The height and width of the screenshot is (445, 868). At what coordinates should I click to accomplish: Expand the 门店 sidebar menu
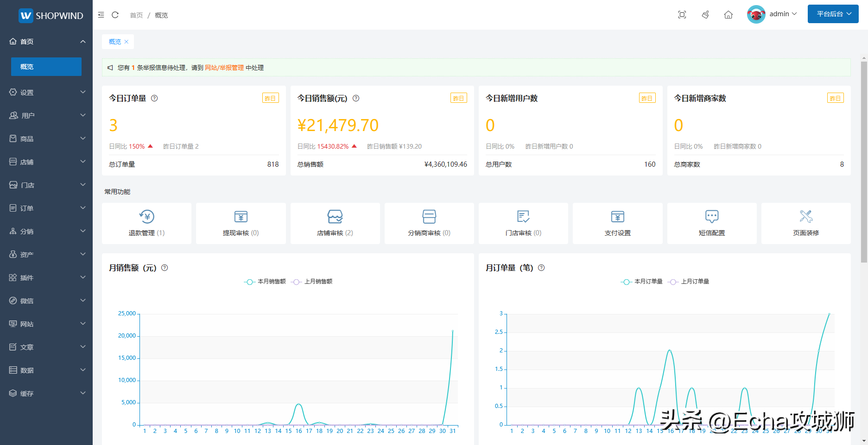(46, 185)
